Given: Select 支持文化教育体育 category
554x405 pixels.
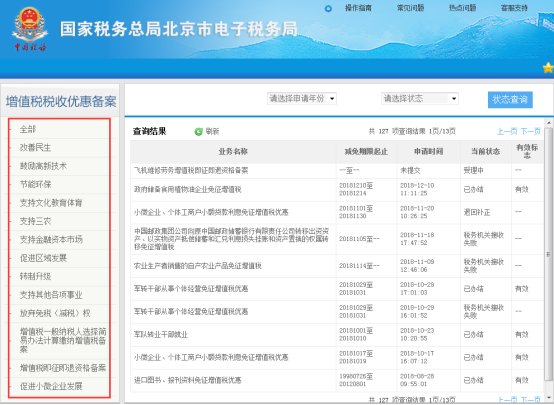Looking at the screenshot, I should (51, 203).
